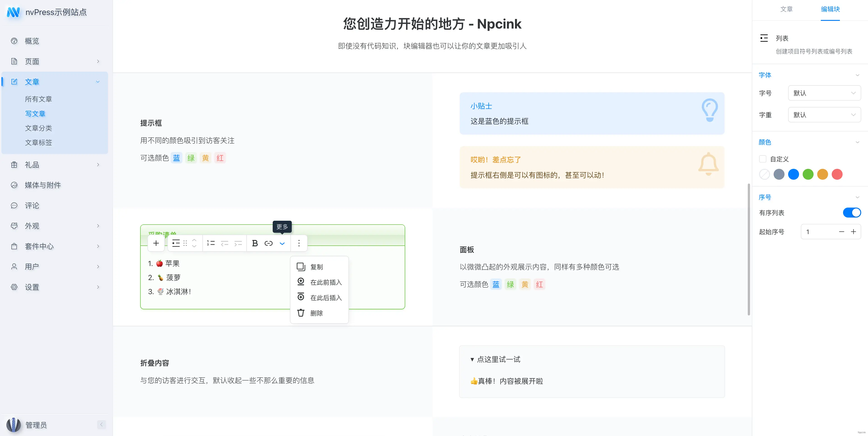This screenshot has height=436, width=868.
Task: Click the 设置 gear icon in sidebar
Action: pyautogui.click(x=14, y=287)
